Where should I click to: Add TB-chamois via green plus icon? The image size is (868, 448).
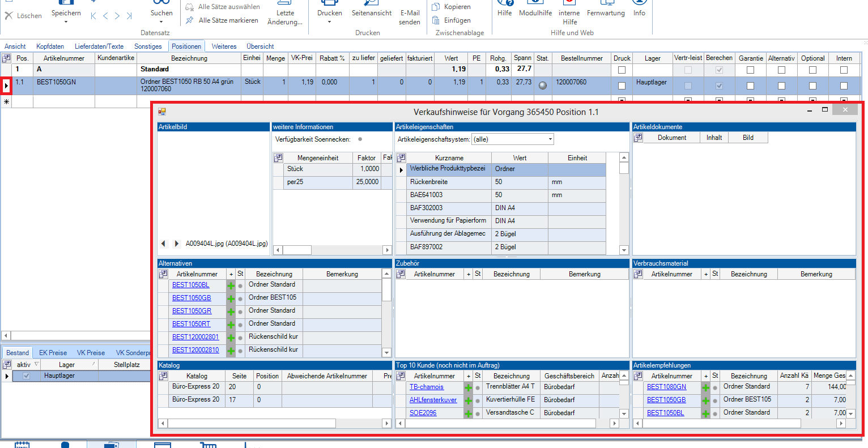468,388
